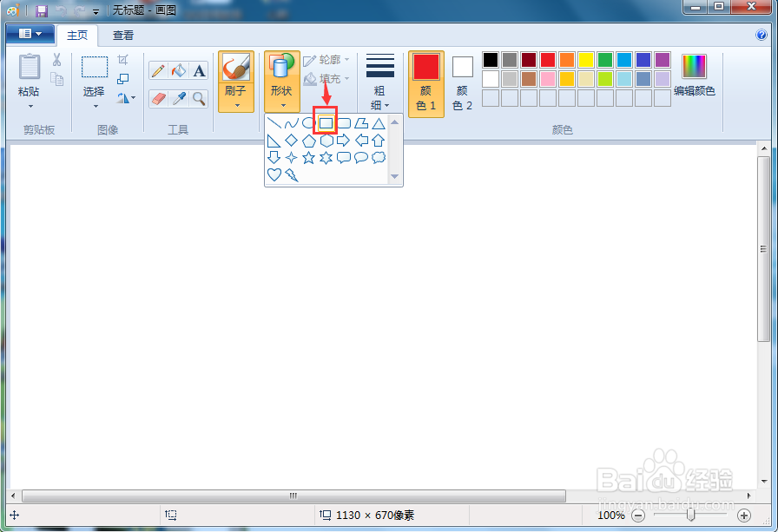Choose the Rounded rectangle shape

click(345, 123)
